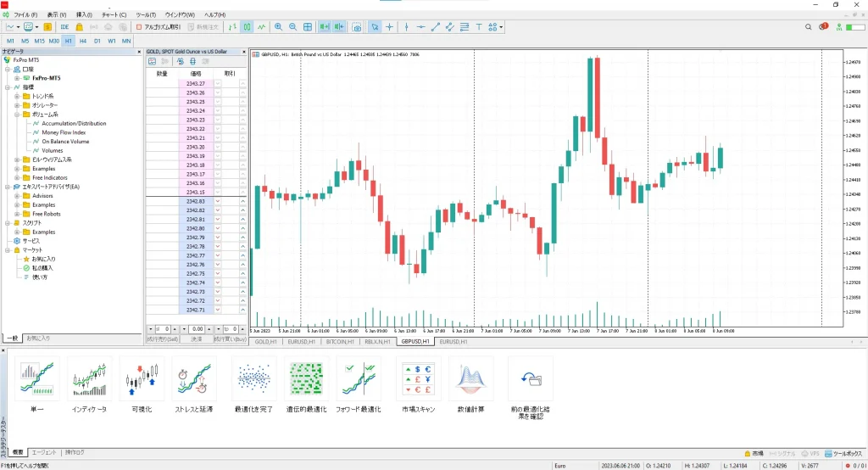This screenshot has height=470, width=868.
Task: Expand the トレンド系 folder
Action: coord(17,96)
